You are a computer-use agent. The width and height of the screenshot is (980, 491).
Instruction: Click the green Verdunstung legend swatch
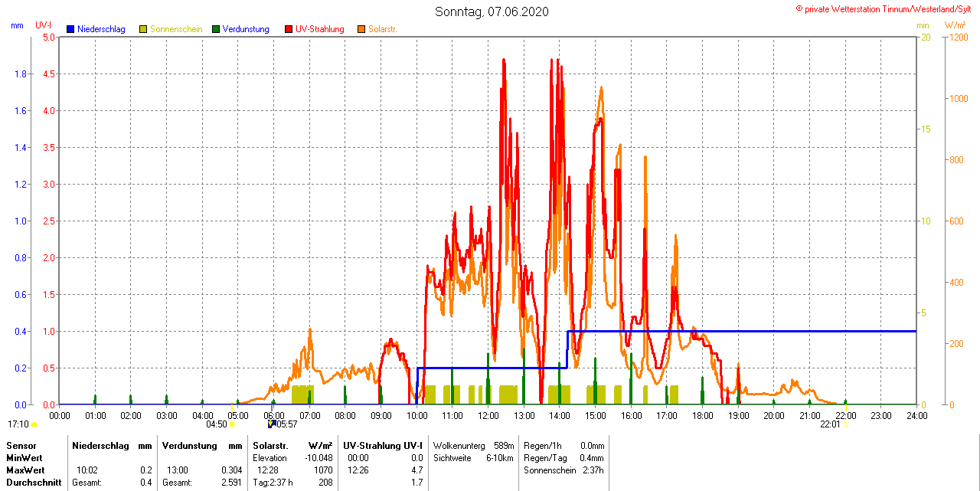(x=216, y=29)
